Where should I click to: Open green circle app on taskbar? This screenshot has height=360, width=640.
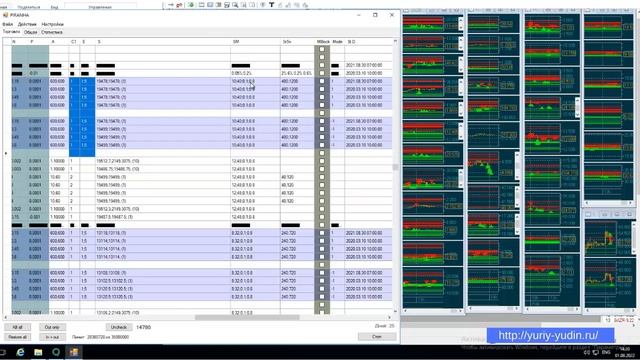[56, 352]
